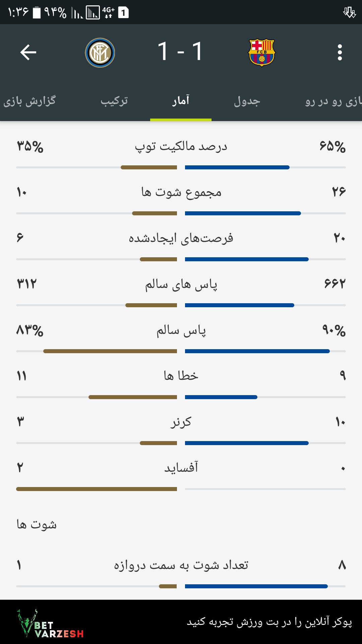This screenshot has width=362, height=644.
Task: Tap the کرنر corners stat label
Action: (181, 422)
